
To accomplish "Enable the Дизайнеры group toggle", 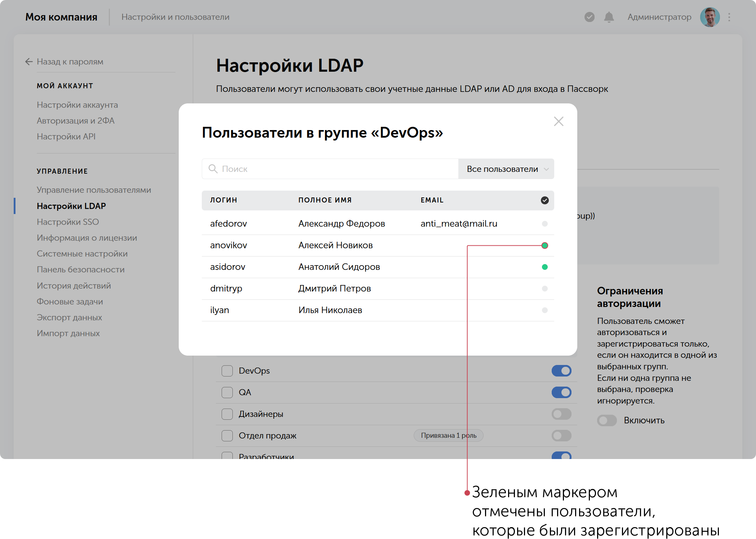I will click(x=561, y=414).
